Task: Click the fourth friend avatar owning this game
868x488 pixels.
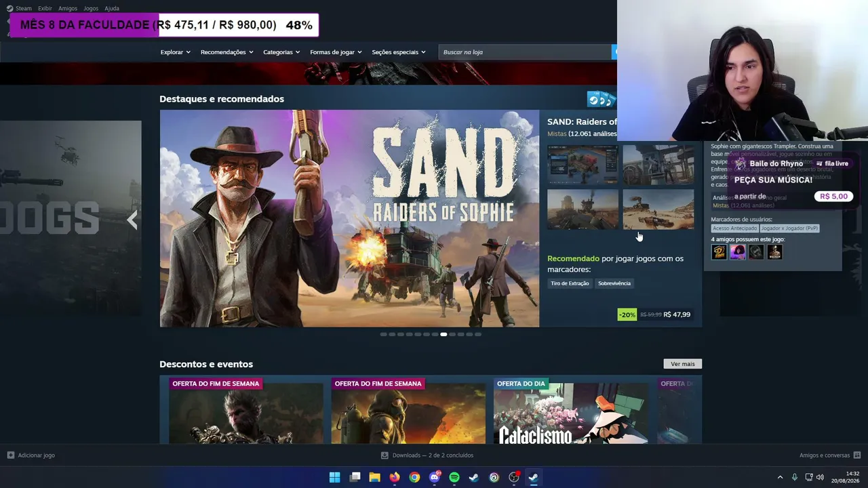Action: tap(774, 252)
